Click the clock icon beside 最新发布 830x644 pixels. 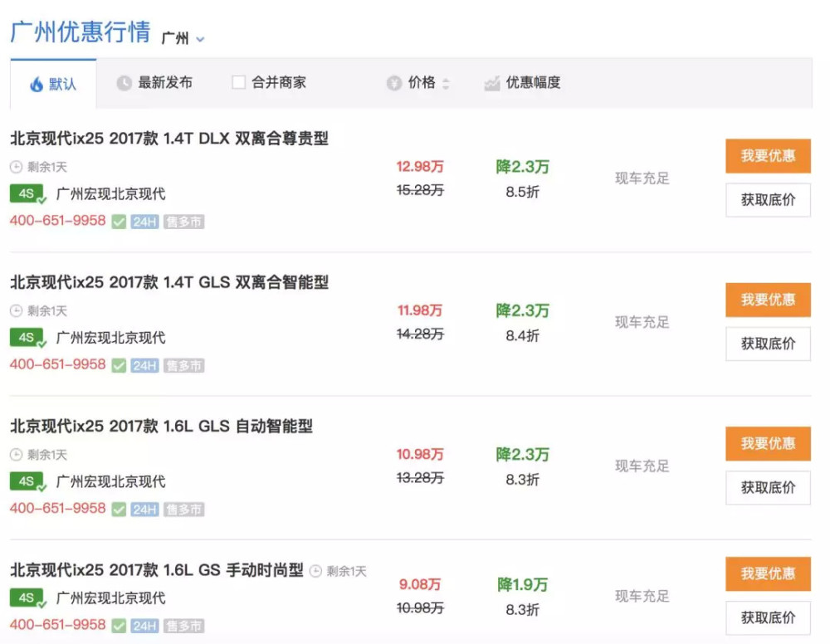[124, 83]
